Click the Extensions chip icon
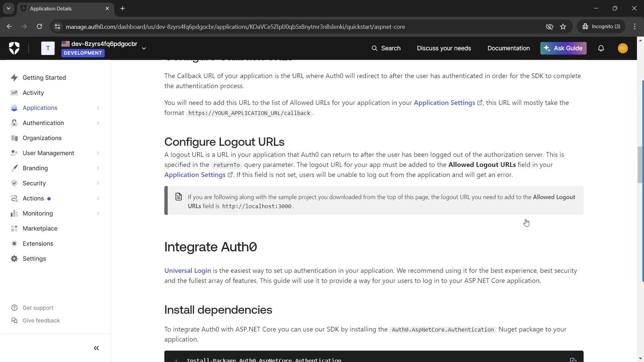 [14, 243]
